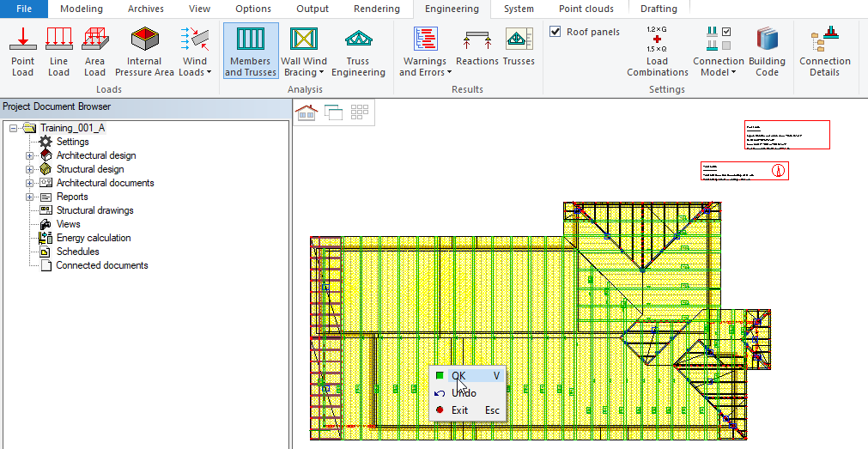Image resolution: width=868 pixels, height=449 pixels.
Task: Open the Building Code settings
Action: coord(767,52)
